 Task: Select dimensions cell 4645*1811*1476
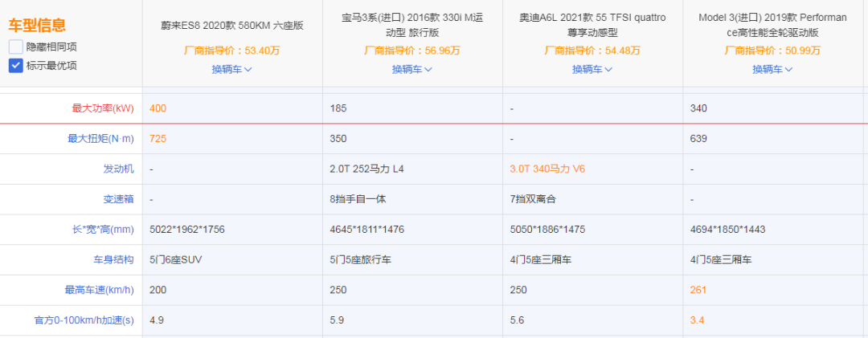(x=367, y=230)
